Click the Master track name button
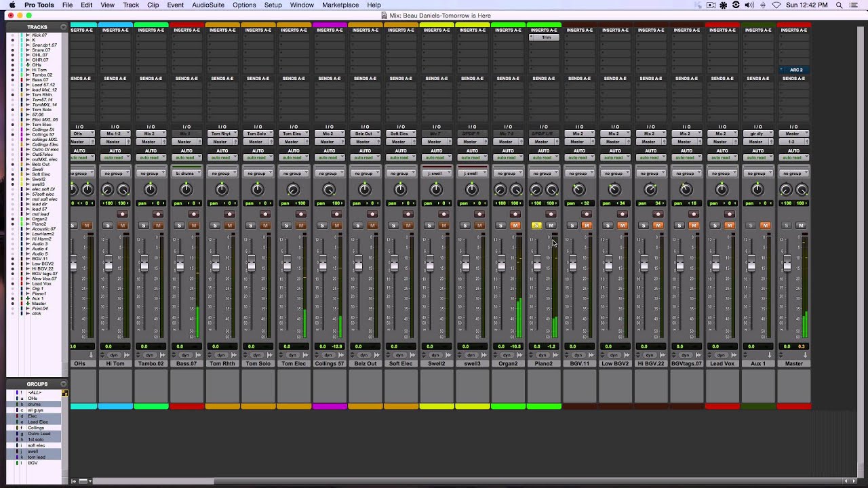The width and height of the screenshot is (868, 488). (793, 364)
